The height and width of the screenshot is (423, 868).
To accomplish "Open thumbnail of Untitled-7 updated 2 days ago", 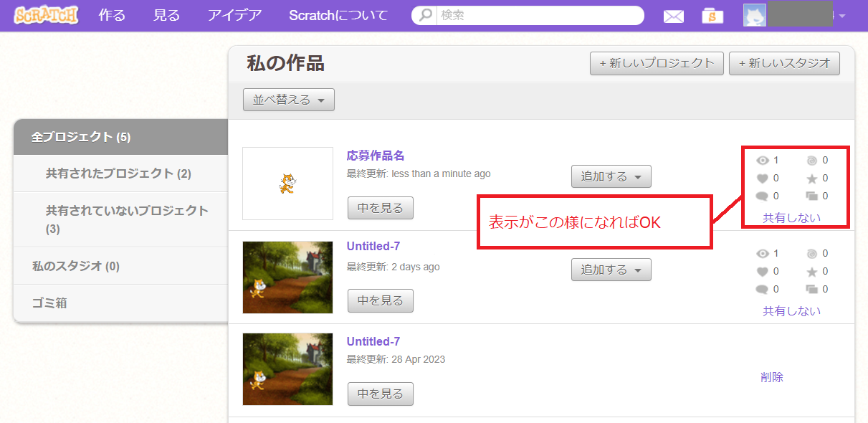I will [287, 277].
